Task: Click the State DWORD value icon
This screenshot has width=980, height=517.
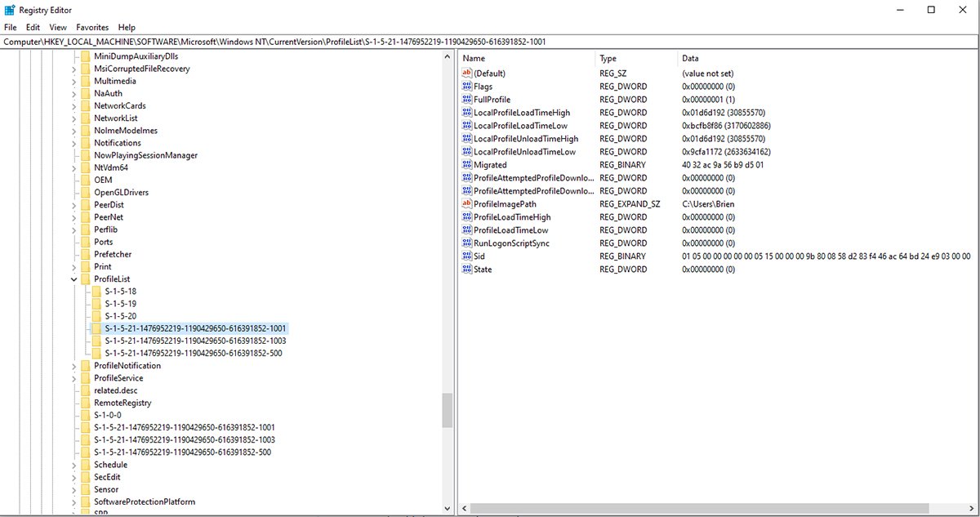Action: click(467, 270)
